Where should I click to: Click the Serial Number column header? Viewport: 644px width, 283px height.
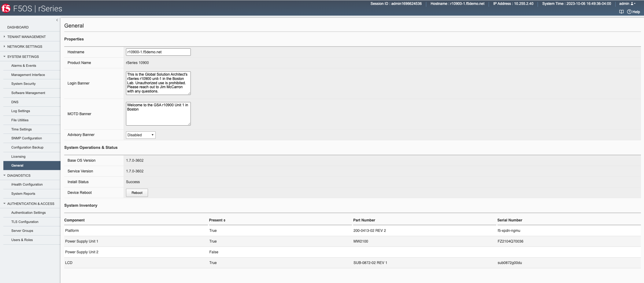pyautogui.click(x=510, y=220)
